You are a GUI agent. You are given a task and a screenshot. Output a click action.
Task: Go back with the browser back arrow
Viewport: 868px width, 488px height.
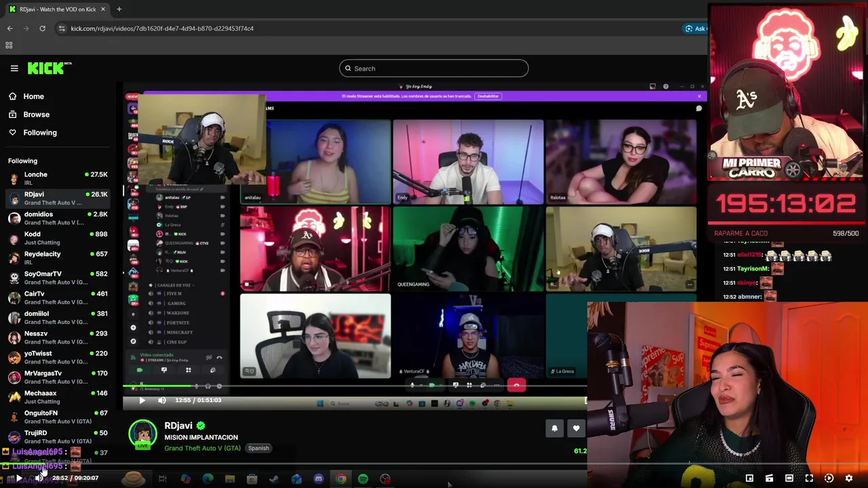(10, 28)
